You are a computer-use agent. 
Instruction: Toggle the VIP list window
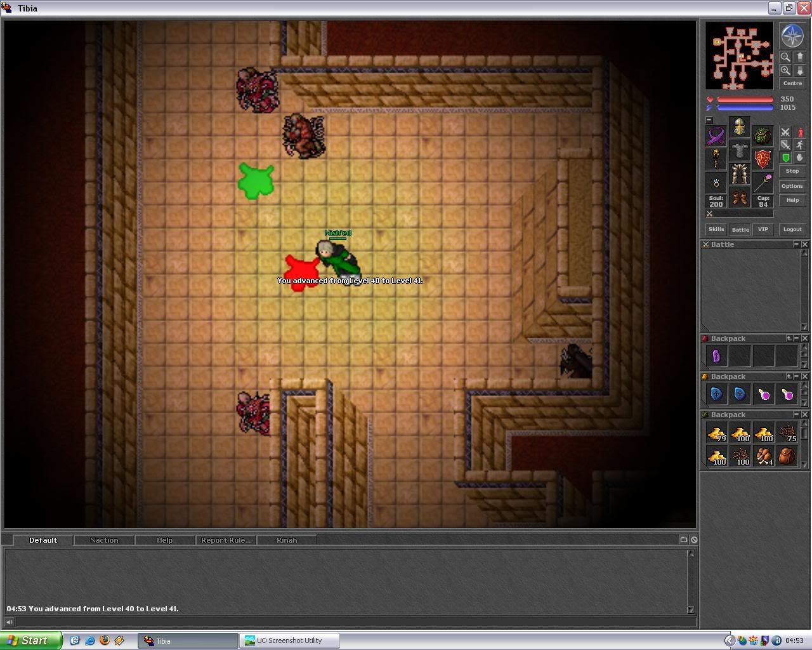point(763,229)
